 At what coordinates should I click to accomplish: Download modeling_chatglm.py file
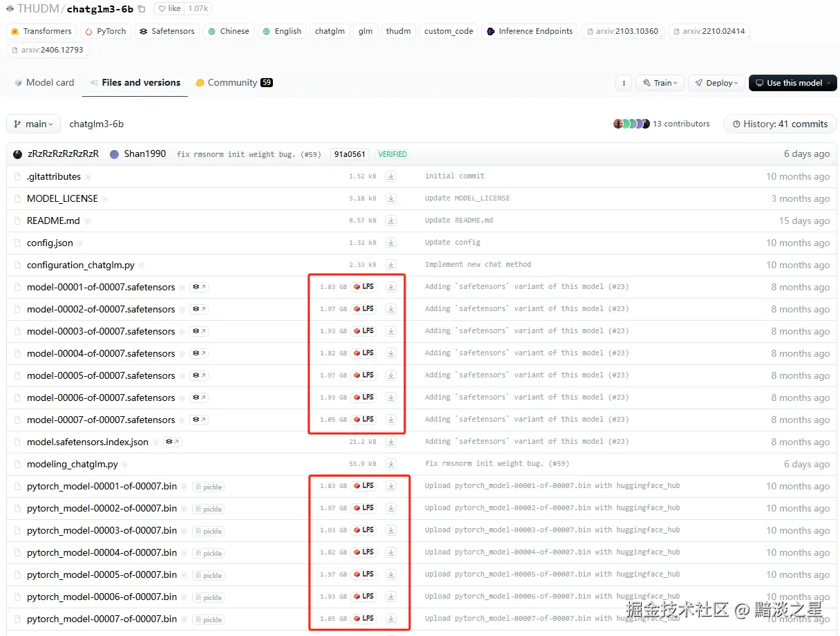tap(391, 464)
